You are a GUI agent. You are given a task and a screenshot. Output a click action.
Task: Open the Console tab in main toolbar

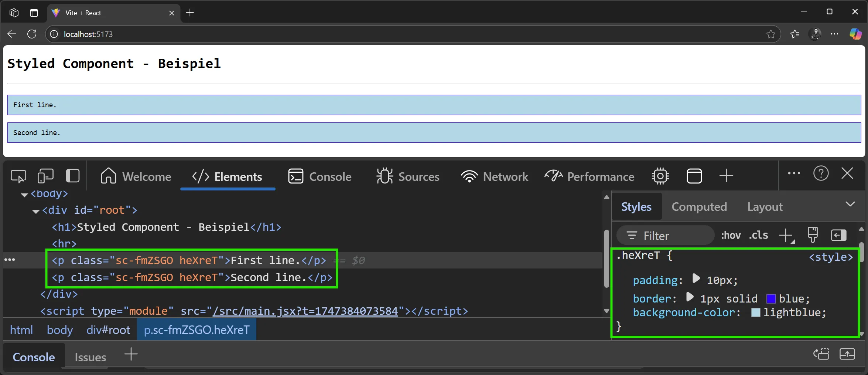click(x=319, y=176)
